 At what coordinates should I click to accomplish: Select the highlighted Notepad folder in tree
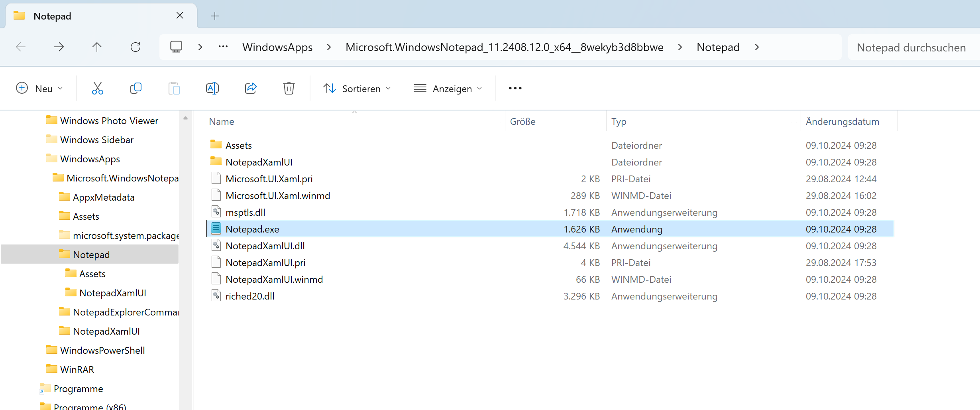tap(90, 254)
